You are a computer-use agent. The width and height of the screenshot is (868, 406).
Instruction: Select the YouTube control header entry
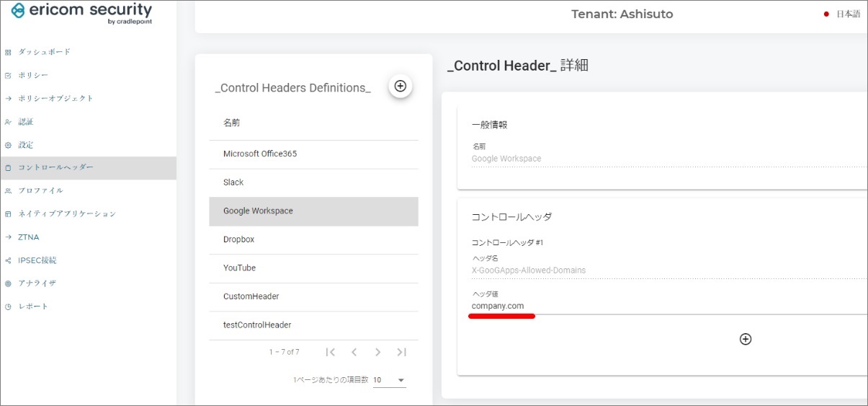(239, 268)
